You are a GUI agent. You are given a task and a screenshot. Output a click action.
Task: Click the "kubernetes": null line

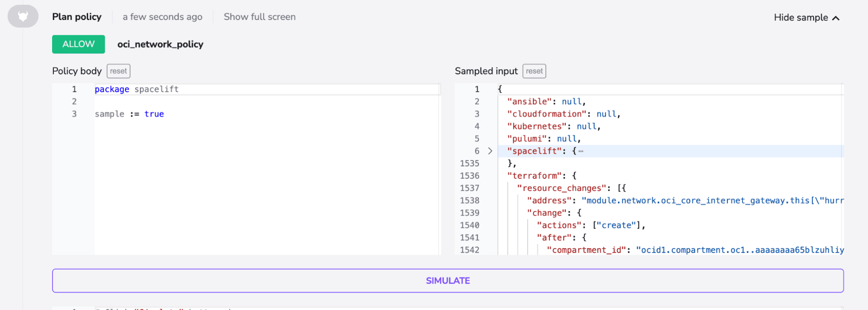pos(554,127)
